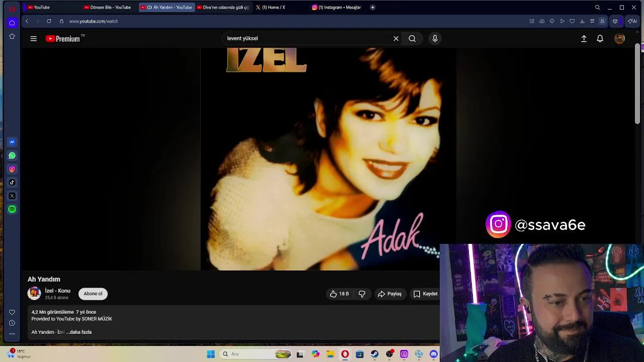The width and height of the screenshot is (644, 362).
Task: Open taskbar weather widget Yağmur
Action: [19, 354]
